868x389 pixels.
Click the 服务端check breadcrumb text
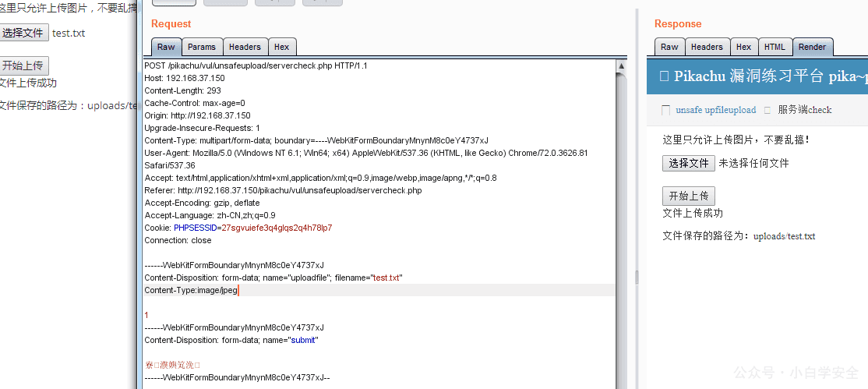[x=804, y=110]
